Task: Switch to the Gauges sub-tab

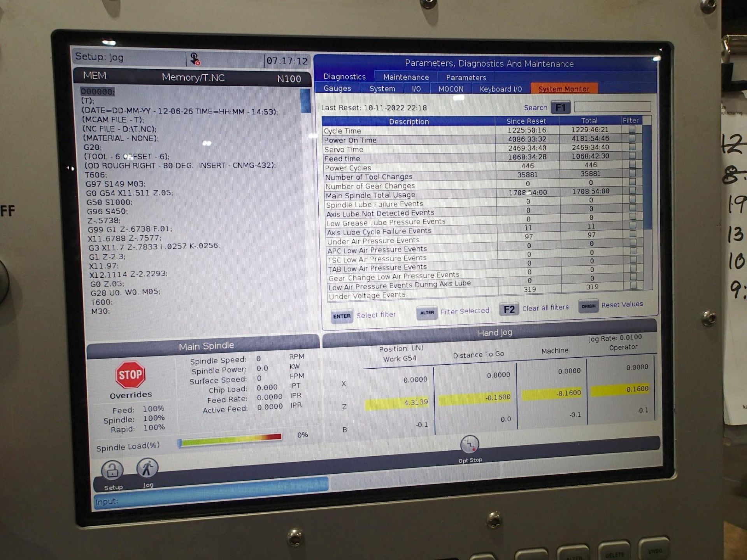Action: [x=337, y=88]
